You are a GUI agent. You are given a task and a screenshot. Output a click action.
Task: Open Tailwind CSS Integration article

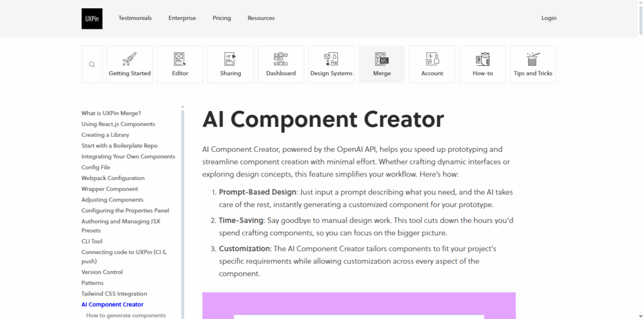114,294
